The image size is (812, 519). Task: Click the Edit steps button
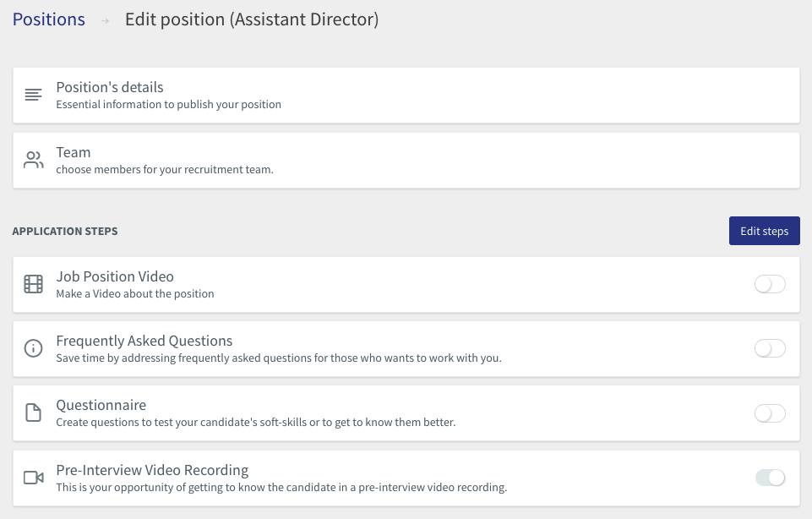[765, 231]
